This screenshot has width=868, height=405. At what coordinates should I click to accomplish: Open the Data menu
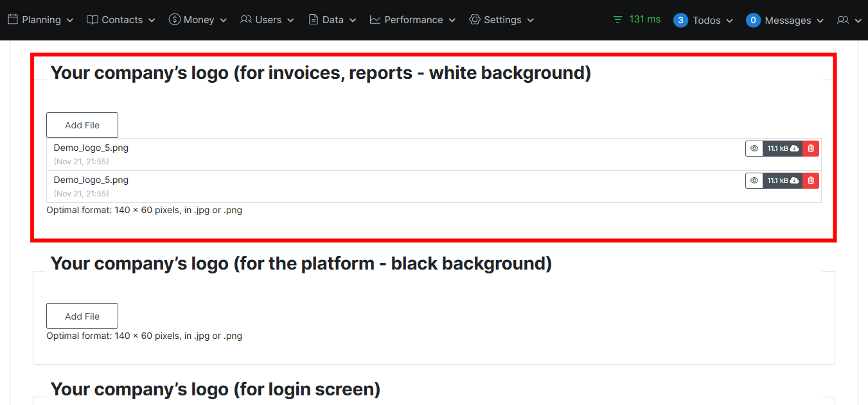tap(332, 20)
